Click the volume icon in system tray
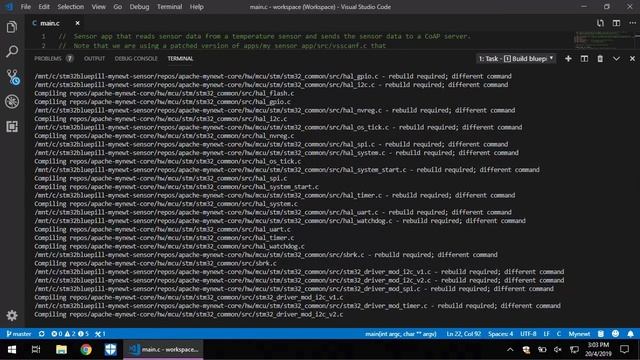 558,349
